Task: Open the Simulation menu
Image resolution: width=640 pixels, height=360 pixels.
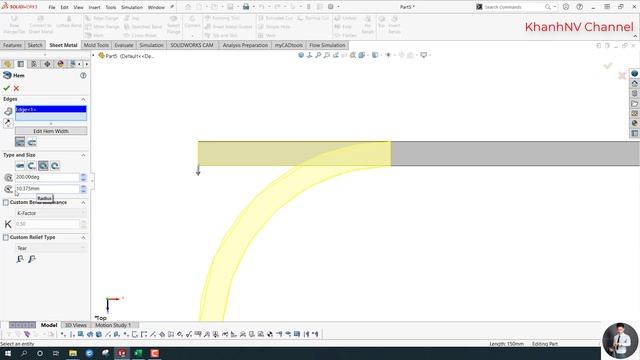Action: pos(132,7)
